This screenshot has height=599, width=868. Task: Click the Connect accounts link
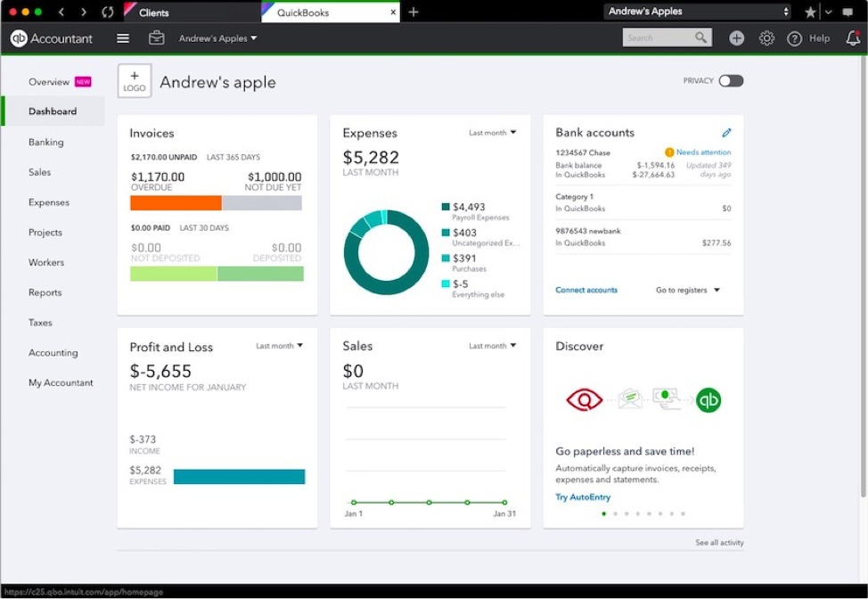(x=586, y=290)
